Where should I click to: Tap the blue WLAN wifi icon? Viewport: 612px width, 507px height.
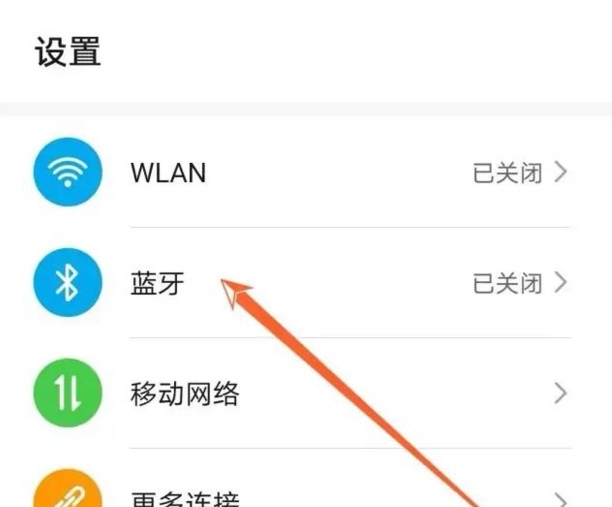click(68, 172)
